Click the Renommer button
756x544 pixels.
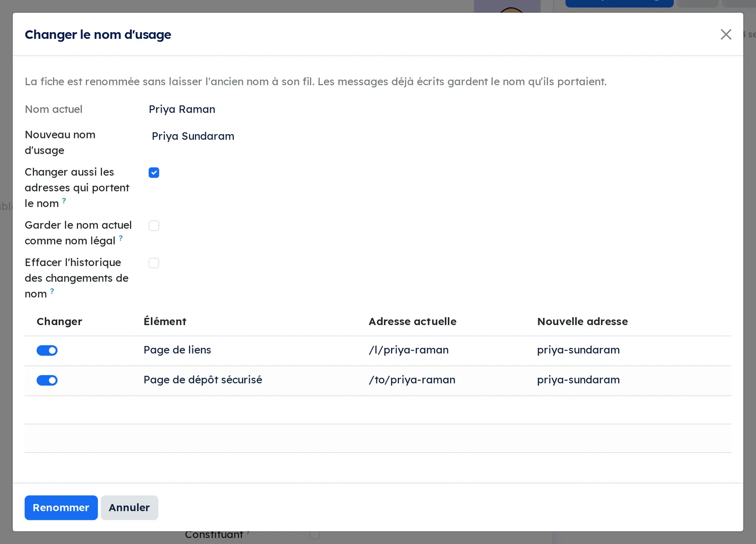point(61,508)
